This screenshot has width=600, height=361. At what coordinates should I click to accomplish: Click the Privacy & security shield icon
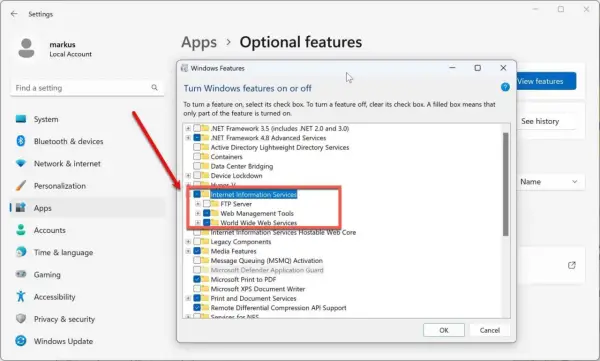21,319
